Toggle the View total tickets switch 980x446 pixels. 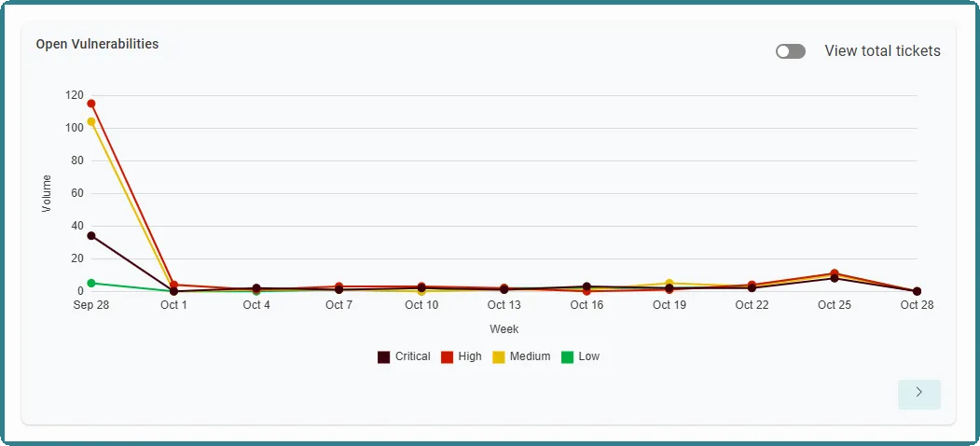pos(791,51)
